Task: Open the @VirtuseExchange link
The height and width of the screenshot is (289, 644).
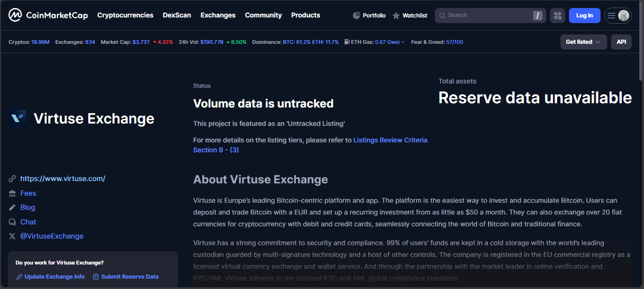Action: (52, 236)
